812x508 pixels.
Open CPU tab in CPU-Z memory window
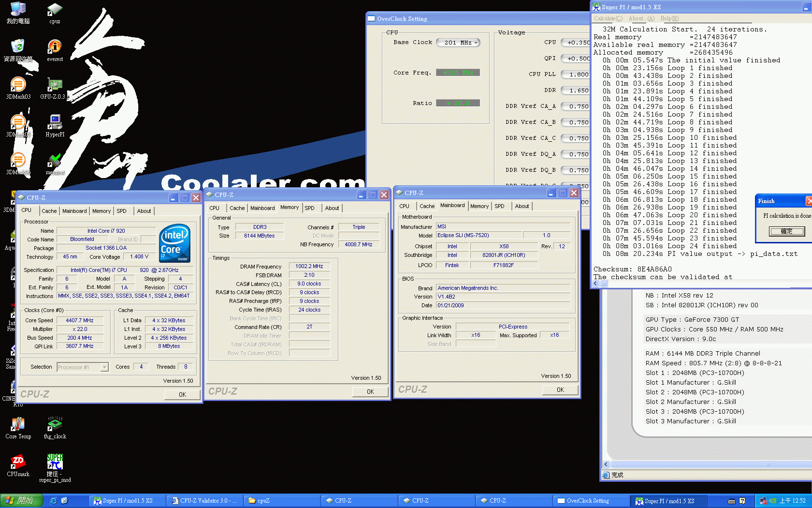pyautogui.click(x=214, y=208)
